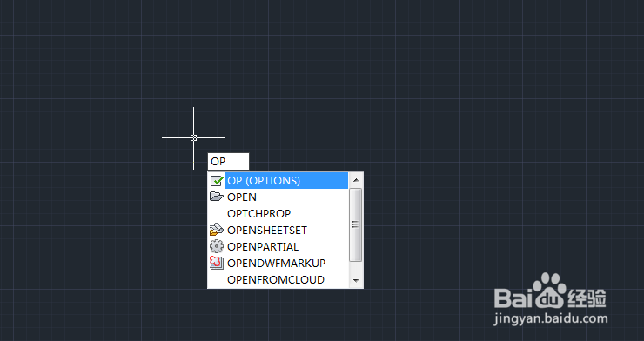Screen dimensions: 644x341
Task: Select OPENDWFMARKUP from suggestions
Action: tap(278, 263)
